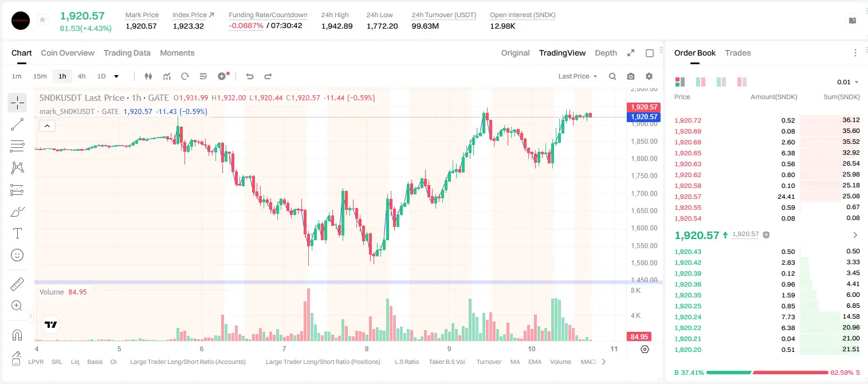
Task: Select the magnet snap tool
Action: click(17, 335)
